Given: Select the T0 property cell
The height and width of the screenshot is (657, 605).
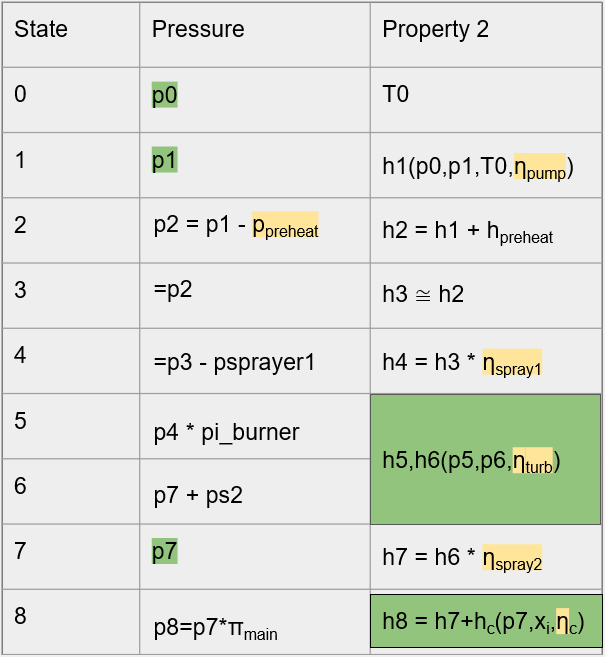Looking at the screenshot, I should 486,100.
